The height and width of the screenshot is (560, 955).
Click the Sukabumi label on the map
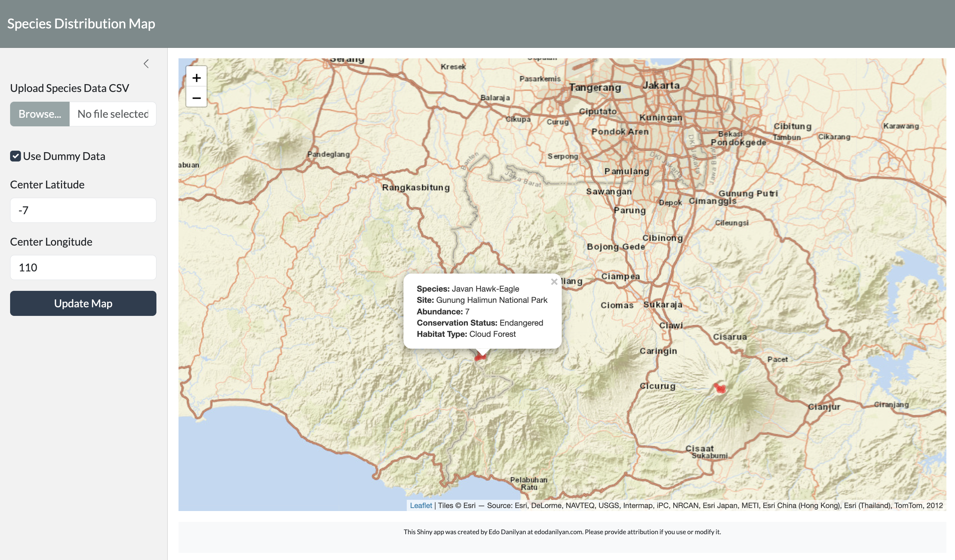tap(710, 456)
